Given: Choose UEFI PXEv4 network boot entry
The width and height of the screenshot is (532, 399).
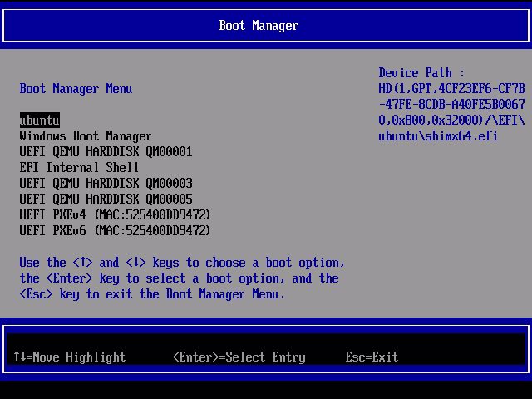Looking at the screenshot, I should pyautogui.click(x=115, y=214).
